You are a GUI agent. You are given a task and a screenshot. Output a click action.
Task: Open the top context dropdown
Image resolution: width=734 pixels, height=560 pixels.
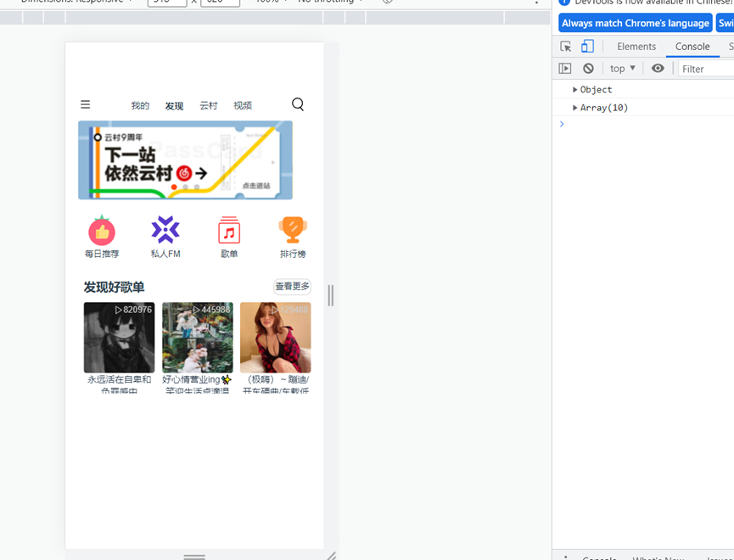coord(623,69)
